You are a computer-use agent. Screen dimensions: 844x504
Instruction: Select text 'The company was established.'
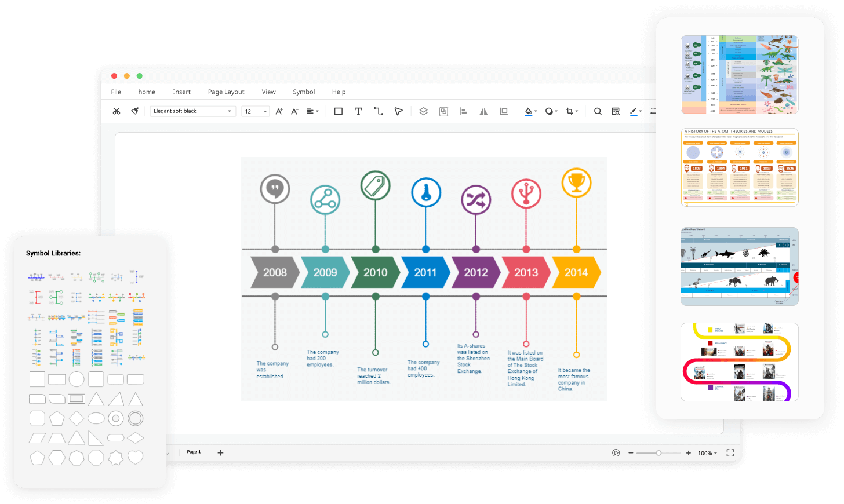(x=272, y=370)
